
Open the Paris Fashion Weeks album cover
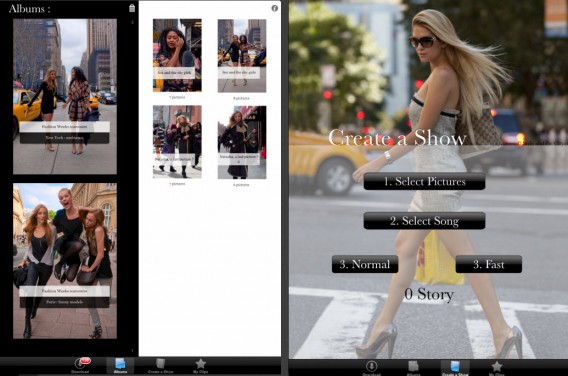click(65, 261)
